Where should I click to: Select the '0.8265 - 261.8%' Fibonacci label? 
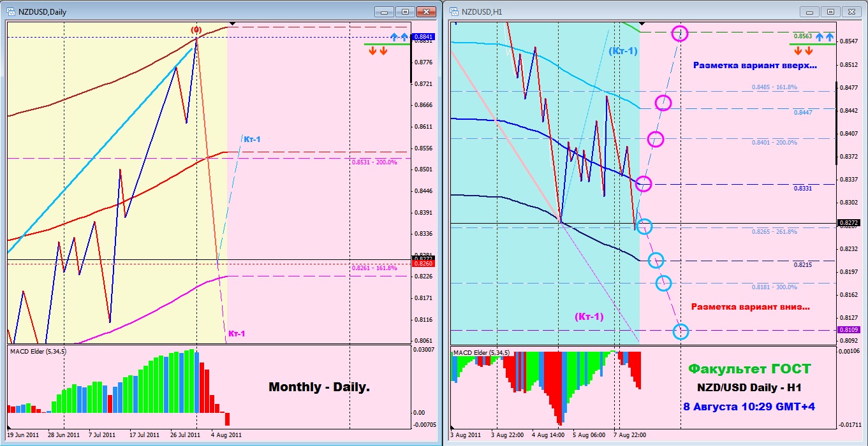(774, 231)
